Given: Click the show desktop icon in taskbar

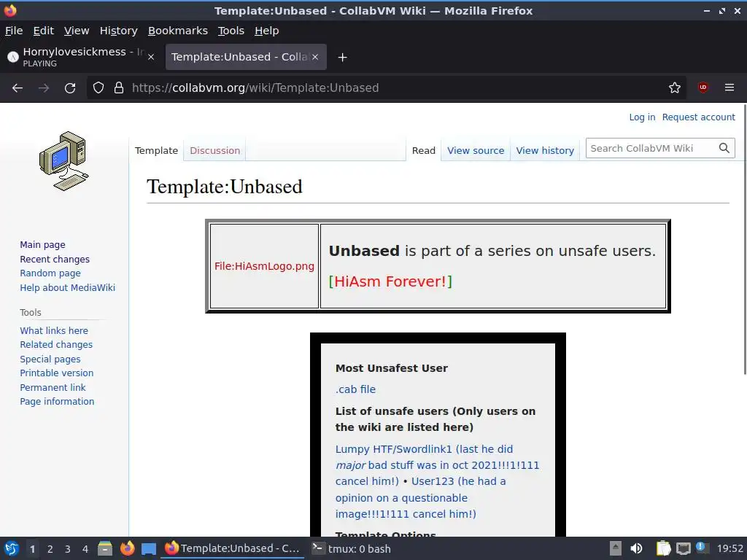Looking at the screenshot, I should pyautogui.click(x=149, y=548).
